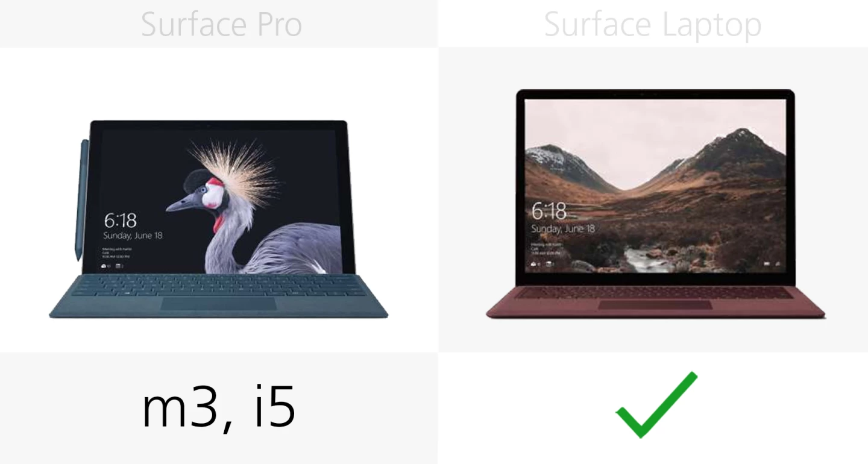Click the Surface Pro blue keyboard trackpad
Screen dimensions: 868x464
click(218, 304)
